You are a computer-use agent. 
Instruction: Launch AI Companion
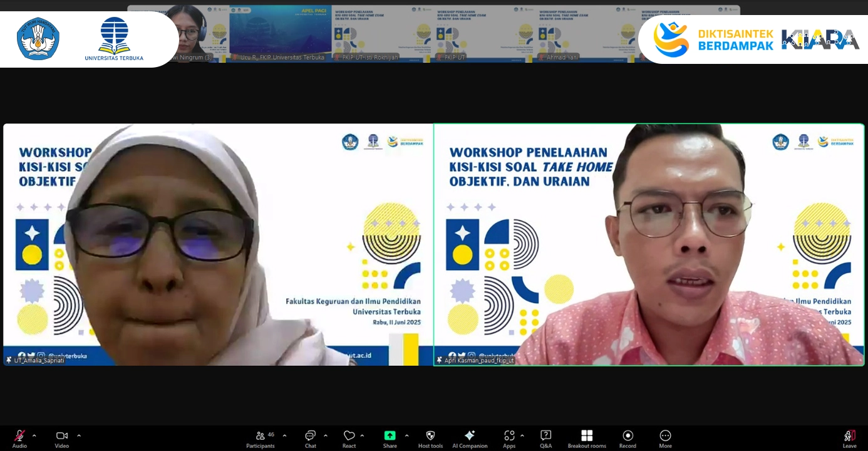[470, 437]
